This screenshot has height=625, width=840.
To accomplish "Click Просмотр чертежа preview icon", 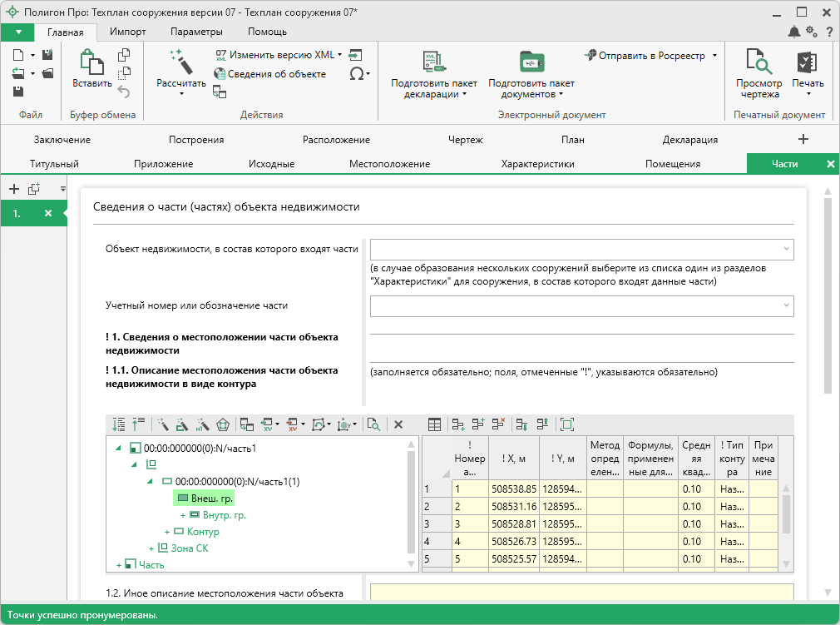I will click(758, 63).
